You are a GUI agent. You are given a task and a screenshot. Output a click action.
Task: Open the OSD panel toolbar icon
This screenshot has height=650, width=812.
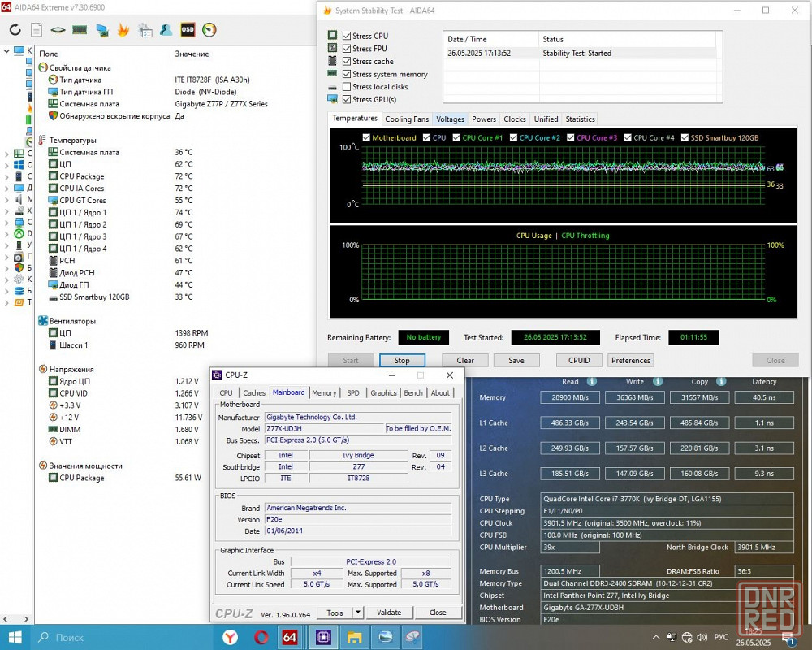click(188, 30)
